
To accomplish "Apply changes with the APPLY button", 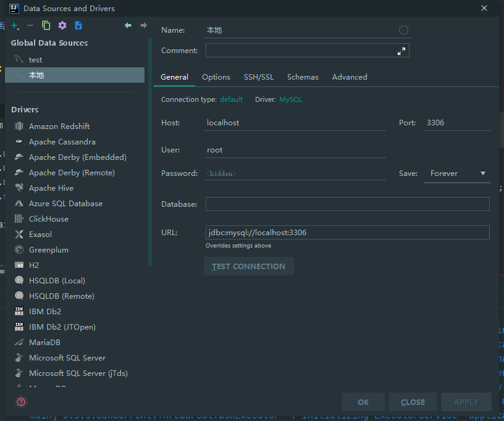I will tap(466, 401).
